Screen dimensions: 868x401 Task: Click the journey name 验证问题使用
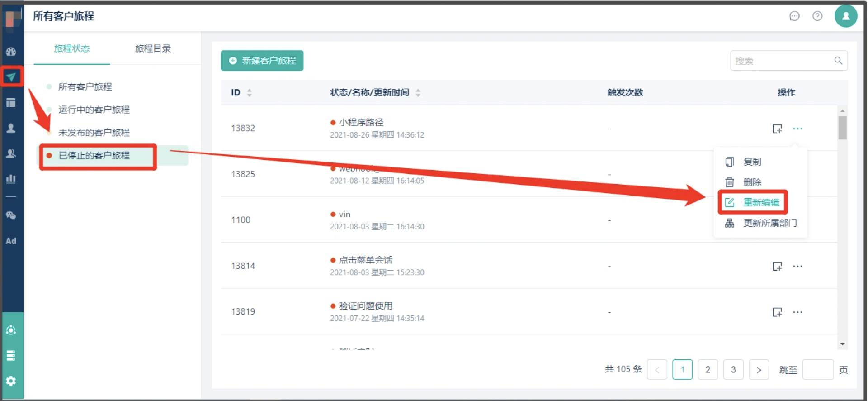click(x=366, y=306)
